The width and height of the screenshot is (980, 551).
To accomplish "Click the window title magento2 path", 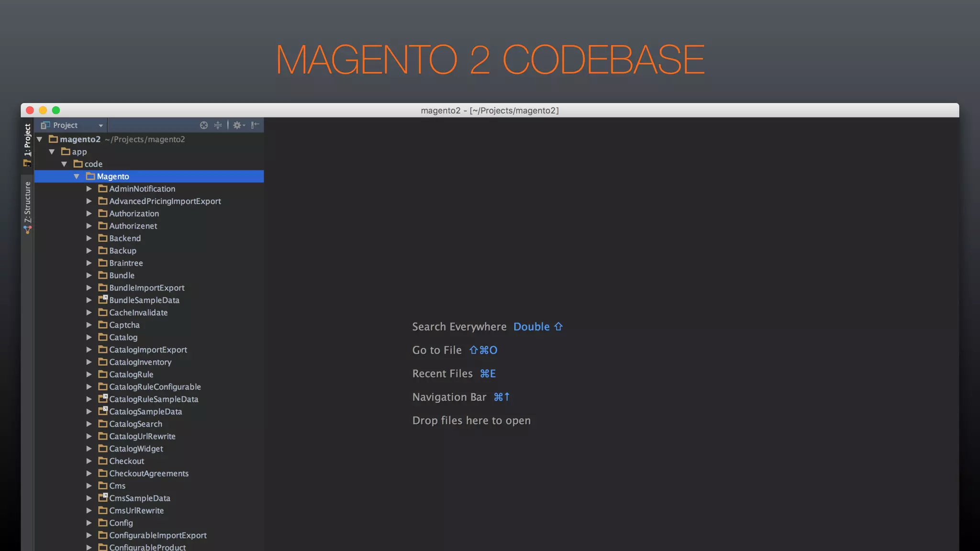I will coord(490,110).
